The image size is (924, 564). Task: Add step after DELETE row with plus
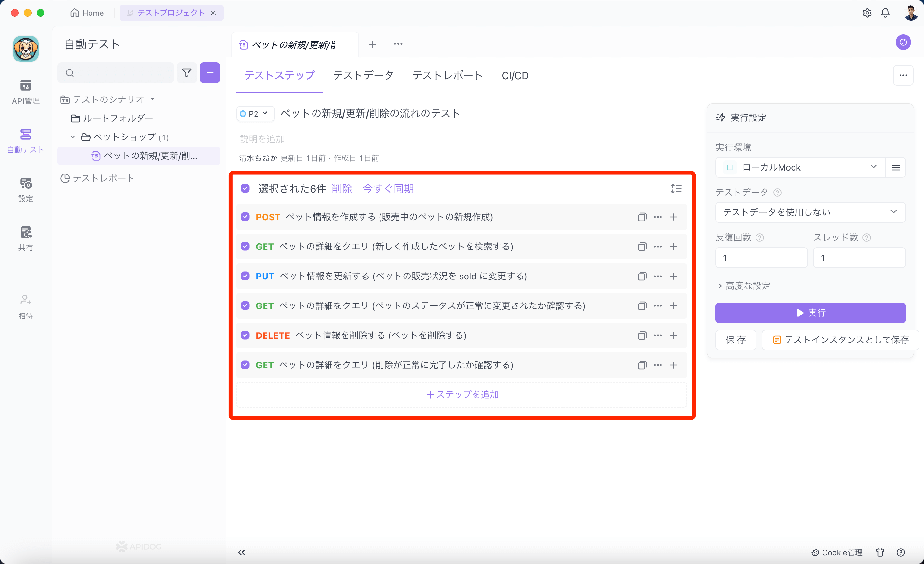pos(673,335)
